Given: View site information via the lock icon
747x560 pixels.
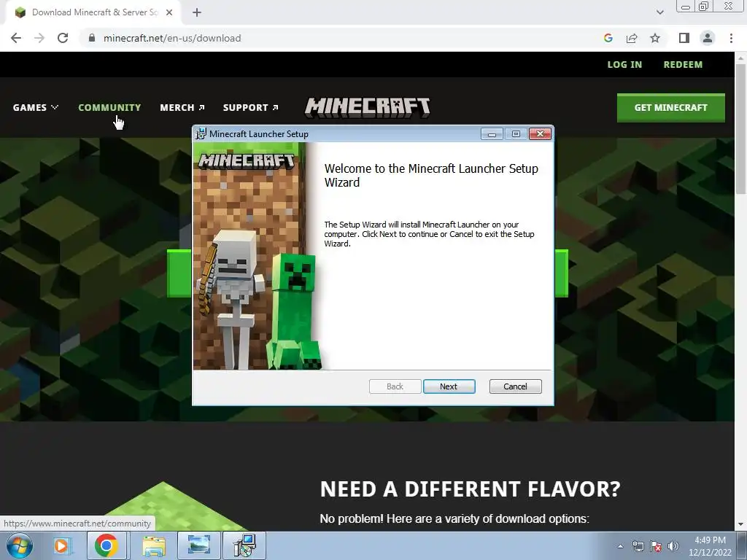Looking at the screenshot, I should click(x=92, y=38).
